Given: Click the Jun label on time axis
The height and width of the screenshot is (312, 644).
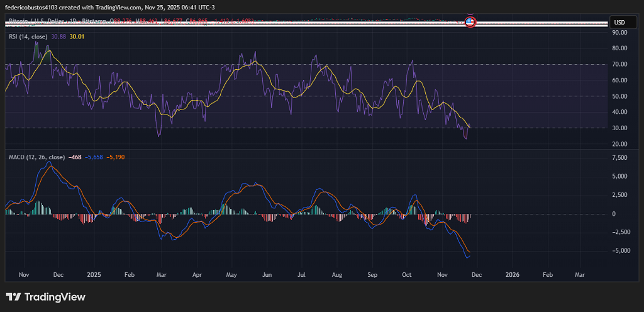Looking at the screenshot, I should tap(267, 275).
